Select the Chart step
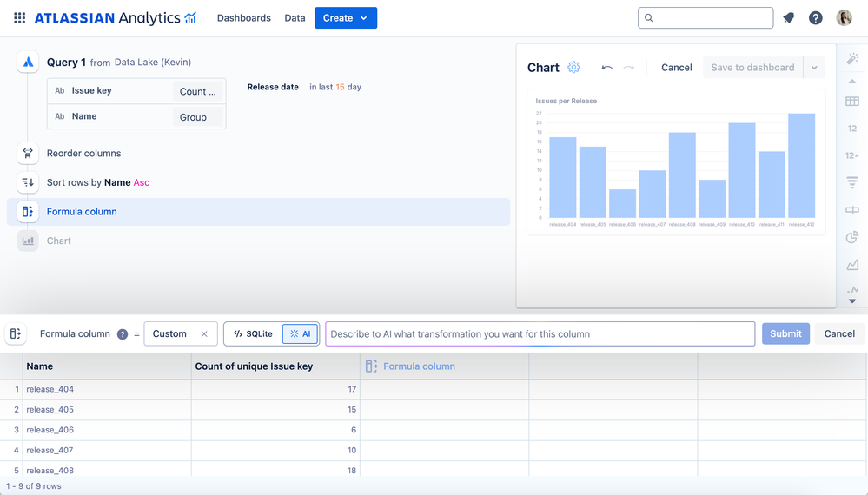 tap(59, 241)
